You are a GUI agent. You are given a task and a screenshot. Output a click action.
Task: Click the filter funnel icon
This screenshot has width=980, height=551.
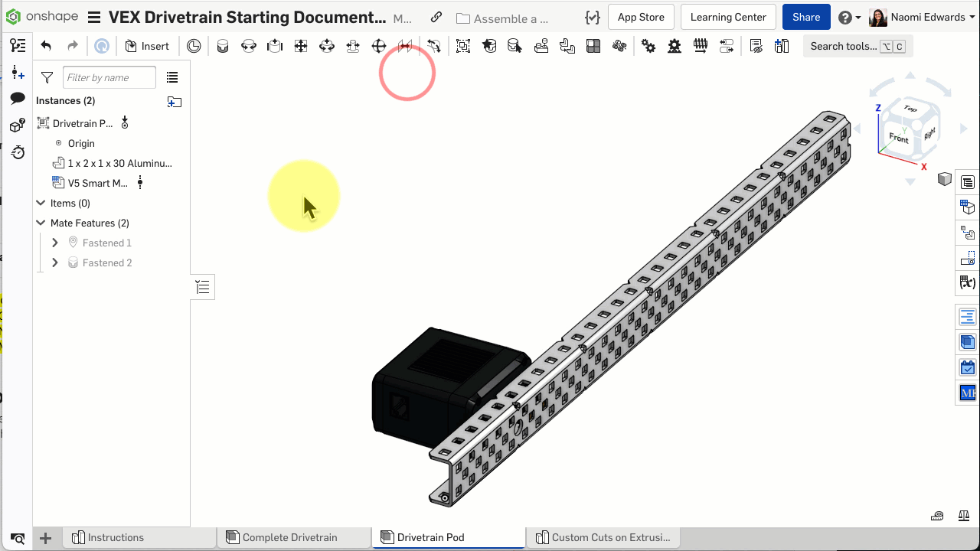coord(47,77)
